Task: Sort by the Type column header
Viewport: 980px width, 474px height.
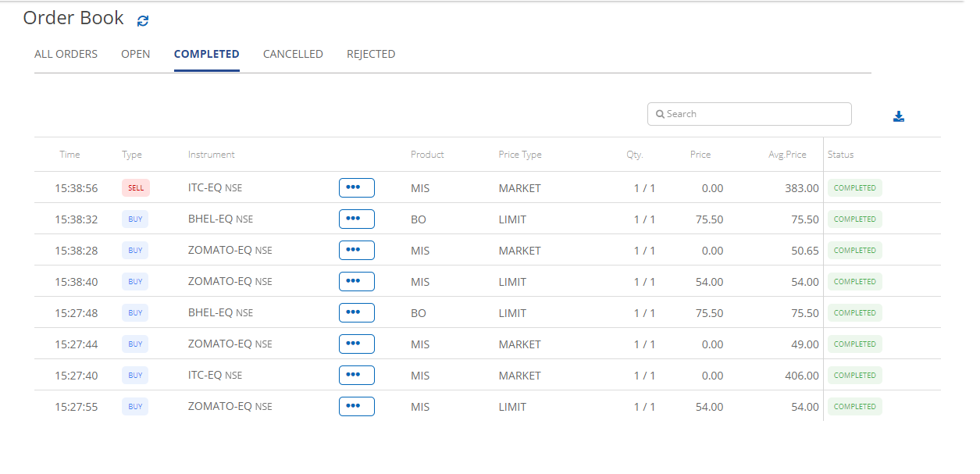Action: point(132,155)
